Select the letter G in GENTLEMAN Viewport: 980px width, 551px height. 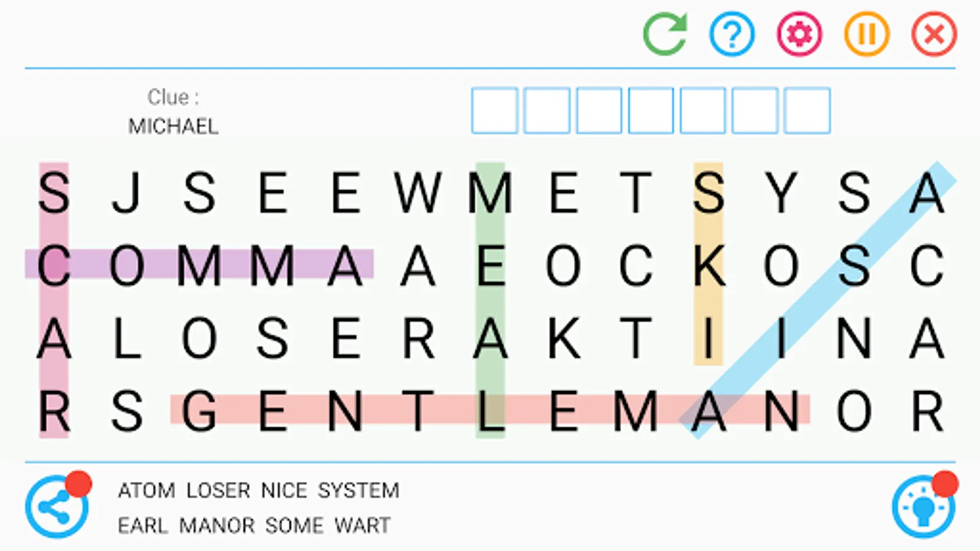200,411
